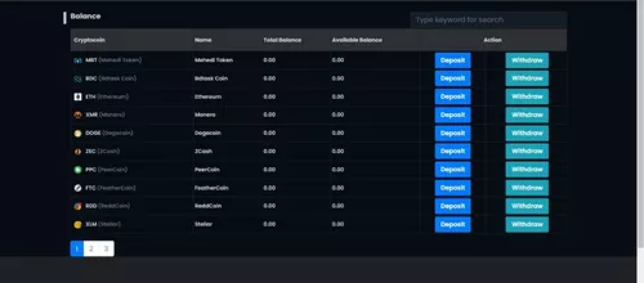Click the Mehedi Token (MBT) coin icon
The width and height of the screenshot is (644, 283).
[x=78, y=60]
